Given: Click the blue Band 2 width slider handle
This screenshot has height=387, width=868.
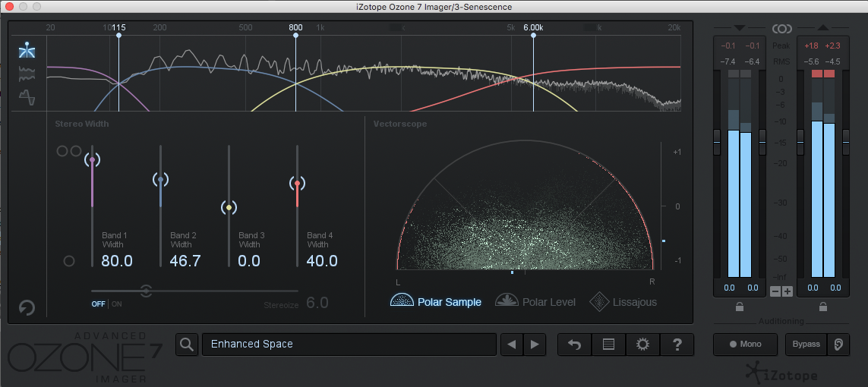Looking at the screenshot, I should tap(160, 180).
